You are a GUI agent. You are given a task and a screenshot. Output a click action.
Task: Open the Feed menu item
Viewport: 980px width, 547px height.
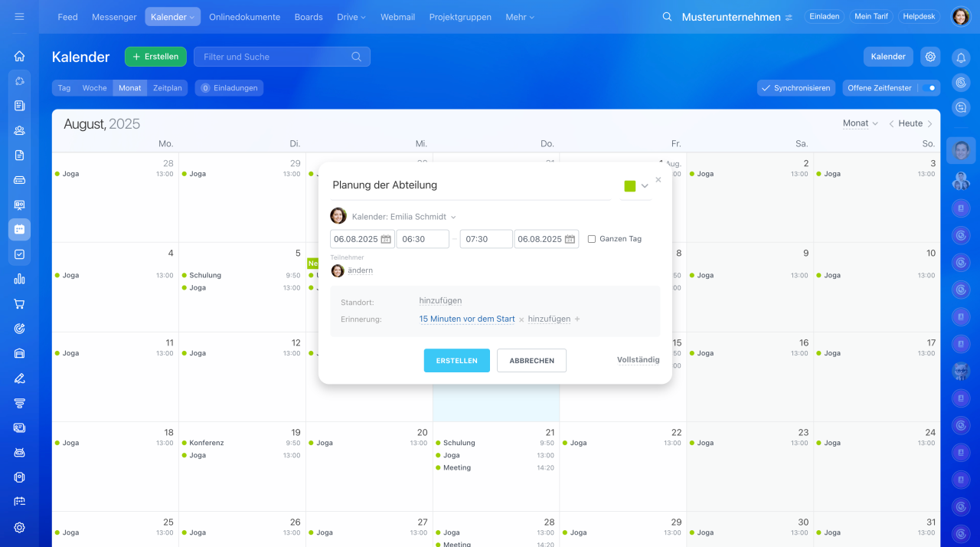pos(67,17)
